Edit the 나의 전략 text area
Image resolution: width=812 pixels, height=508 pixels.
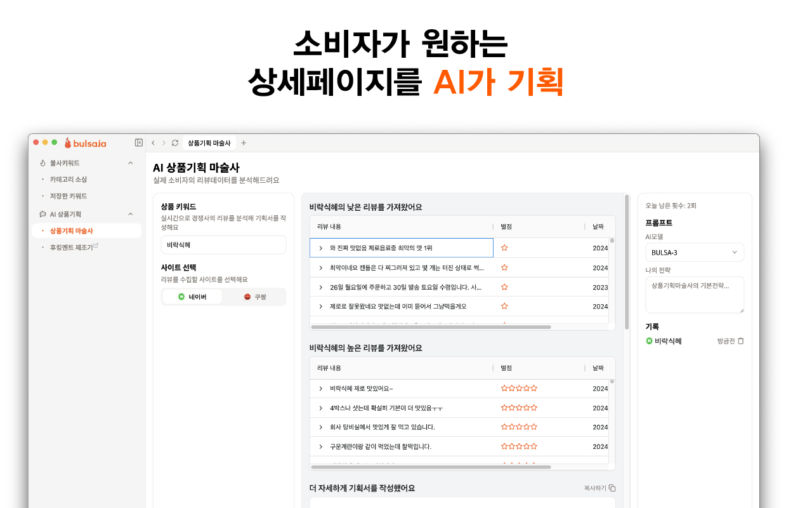pos(695,295)
